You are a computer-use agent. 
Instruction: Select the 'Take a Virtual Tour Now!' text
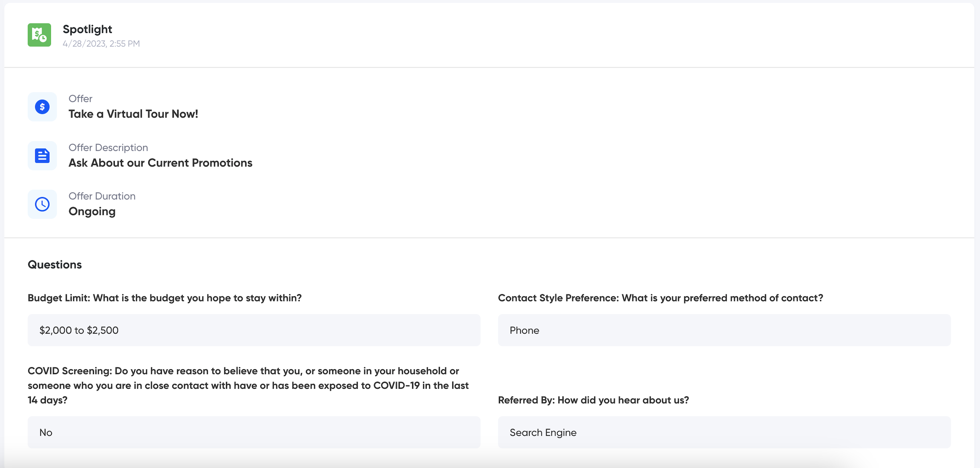point(133,114)
